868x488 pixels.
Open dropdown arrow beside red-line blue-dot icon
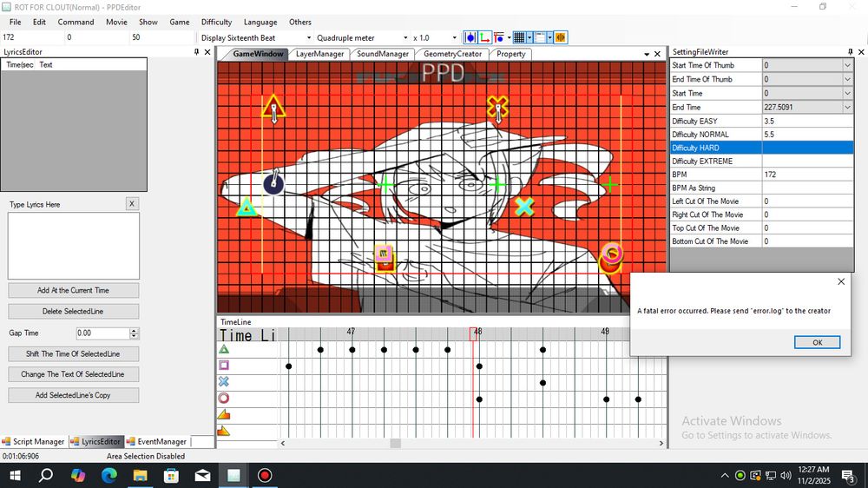(509, 37)
